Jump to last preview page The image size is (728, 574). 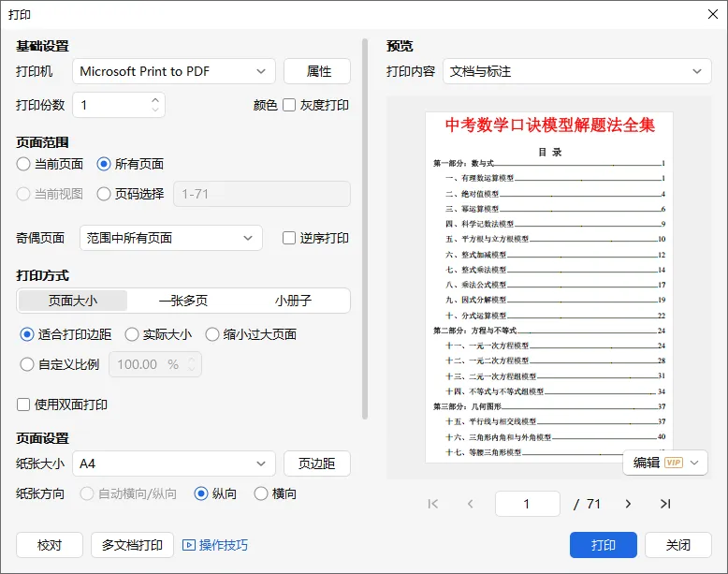coord(665,504)
